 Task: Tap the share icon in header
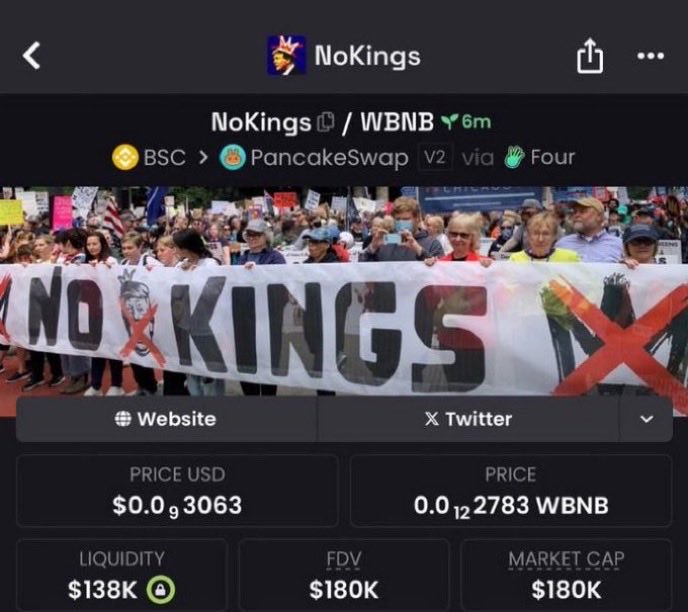point(589,56)
